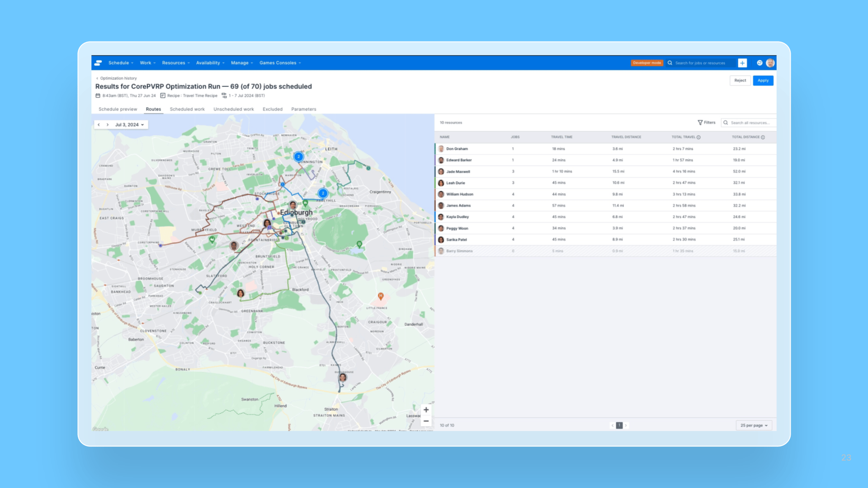Click the info icon beside TOTAL DISTANCE

click(x=763, y=137)
